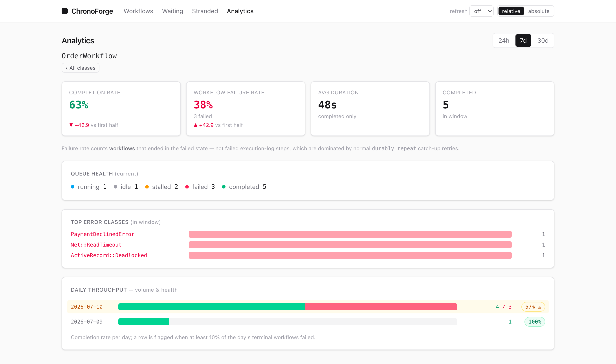Click the running 1 queue entry
This screenshot has width=616, height=364.
click(89, 187)
